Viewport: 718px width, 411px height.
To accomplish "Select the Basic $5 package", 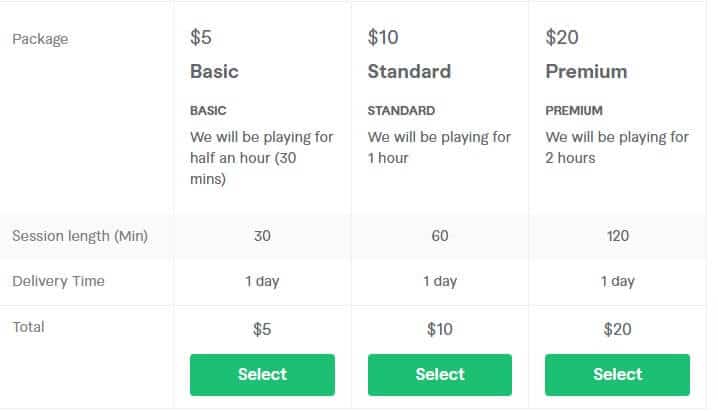I will [x=262, y=374].
